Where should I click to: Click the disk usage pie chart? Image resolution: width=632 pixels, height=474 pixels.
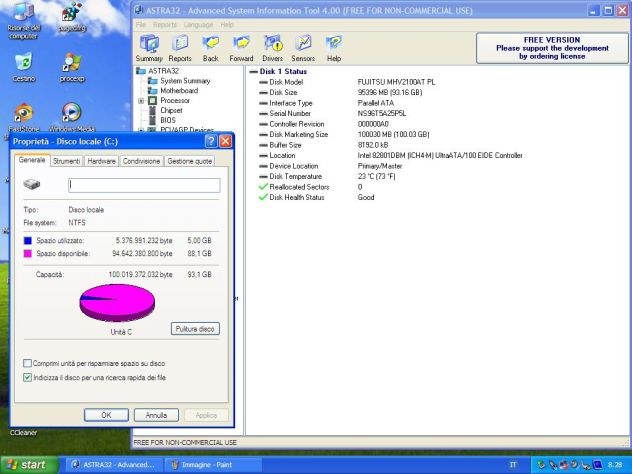tap(117, 303)
